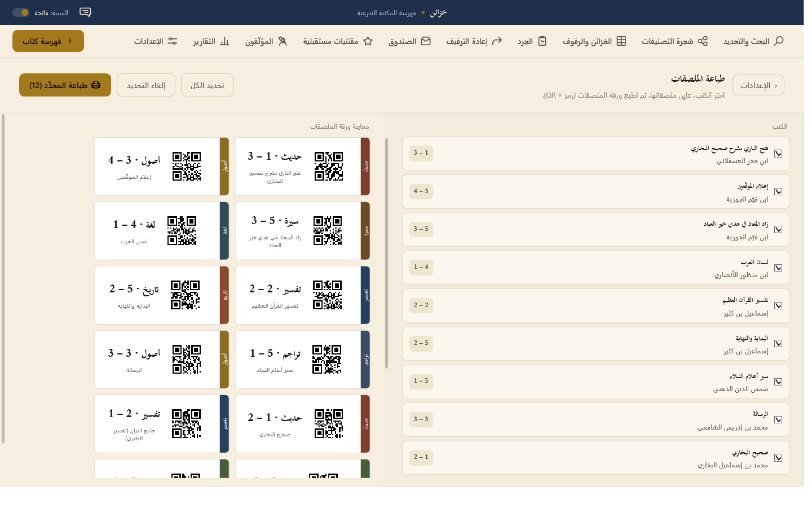Open the inventory clipboard icon
The width and height of the screenshot is (812, 508).
click(x=542, y=41)
